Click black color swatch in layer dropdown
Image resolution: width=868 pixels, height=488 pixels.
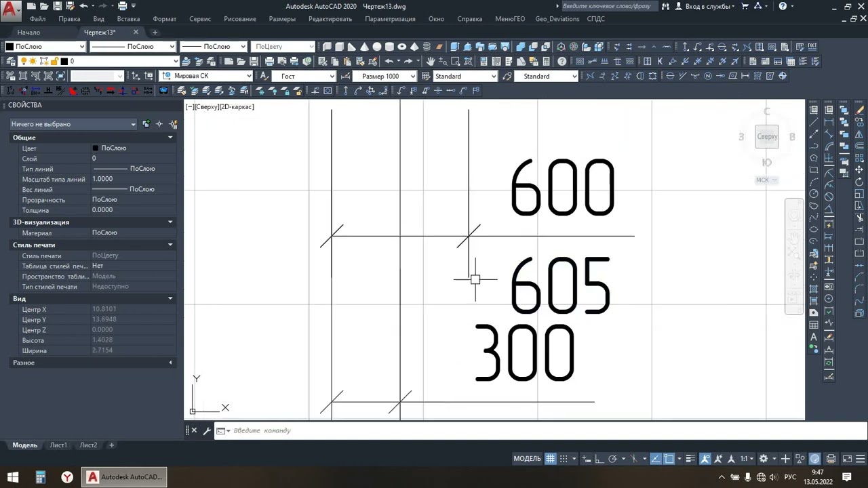[x=64, y=61]
